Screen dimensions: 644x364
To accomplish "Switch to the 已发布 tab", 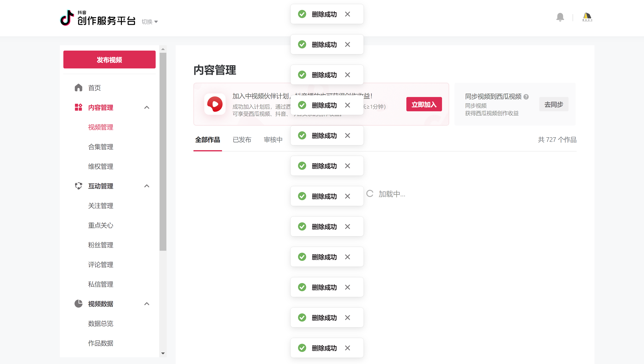I will click(242, 140).
